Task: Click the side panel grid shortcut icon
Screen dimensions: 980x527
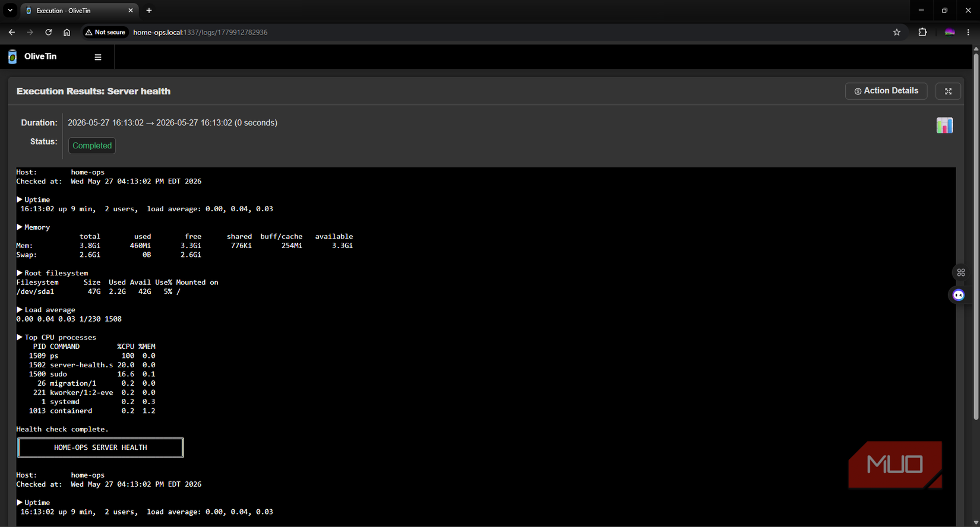Action: click(x=961, y=272)
